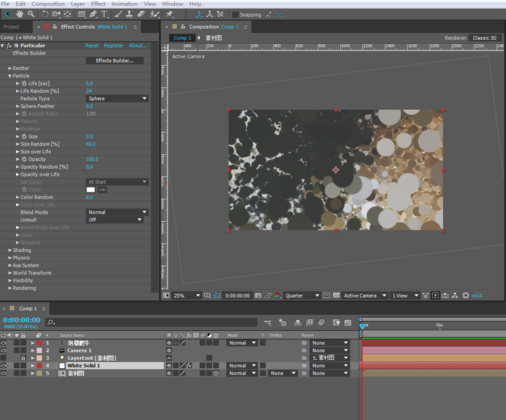Click the Reset link for Particular
The width and height of the screenshot is (506, 420).
click(92, 45)
